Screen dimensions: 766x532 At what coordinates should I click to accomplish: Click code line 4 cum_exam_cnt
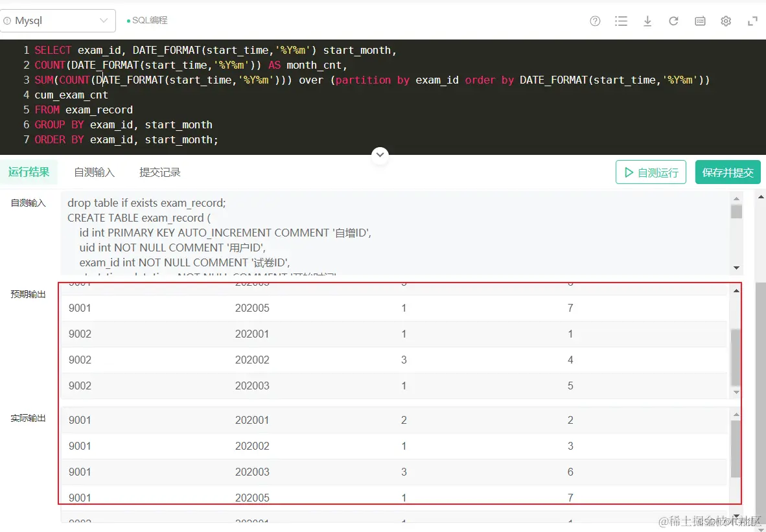(71, 95)
